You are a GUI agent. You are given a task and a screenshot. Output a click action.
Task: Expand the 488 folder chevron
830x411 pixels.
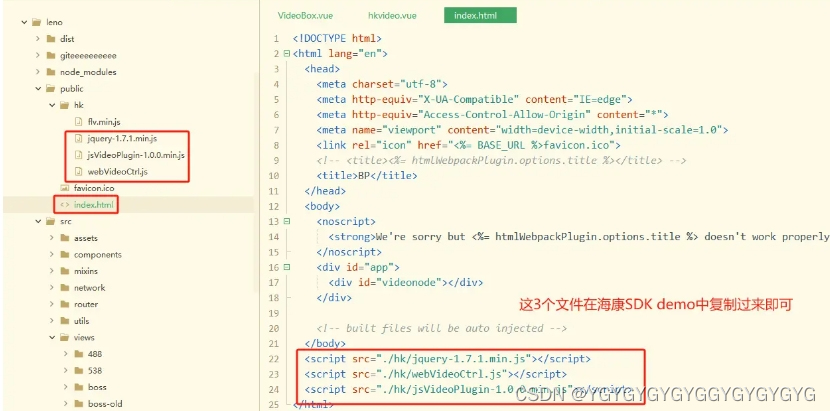pos(66,353)
